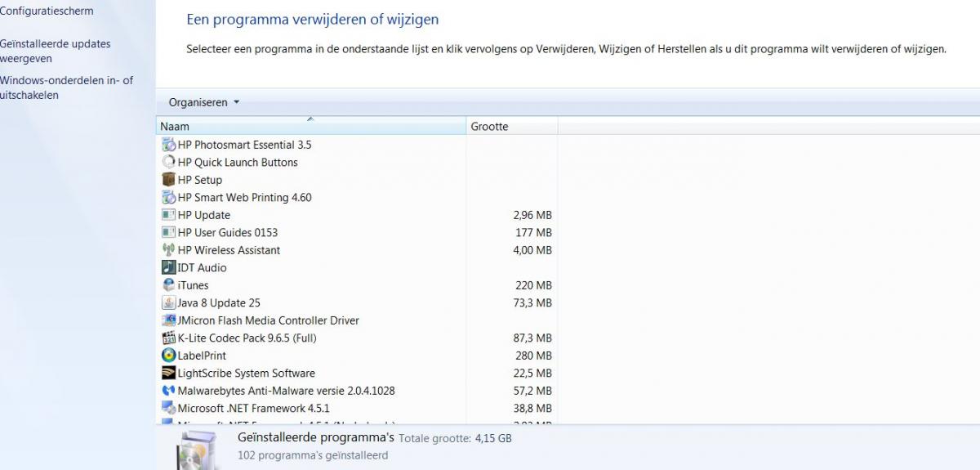Click the HP Quick Launch Buttons icon
This screenshot has height=470, width=980.
(169, 162)
